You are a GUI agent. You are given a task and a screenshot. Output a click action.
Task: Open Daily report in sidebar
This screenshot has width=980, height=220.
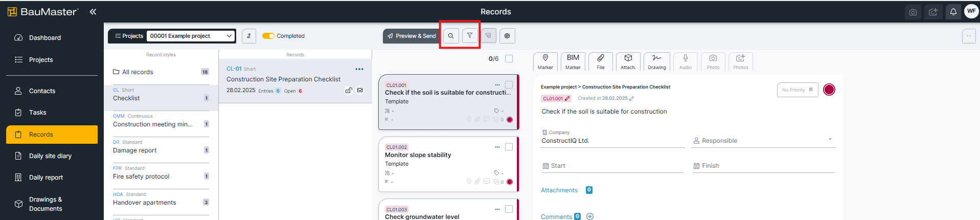(52, 178)
